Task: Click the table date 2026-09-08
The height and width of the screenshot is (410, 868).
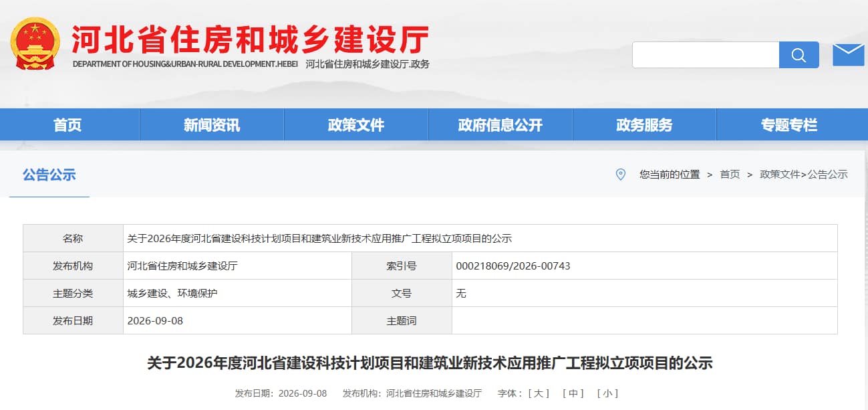Action: click(x=155, y=321)
